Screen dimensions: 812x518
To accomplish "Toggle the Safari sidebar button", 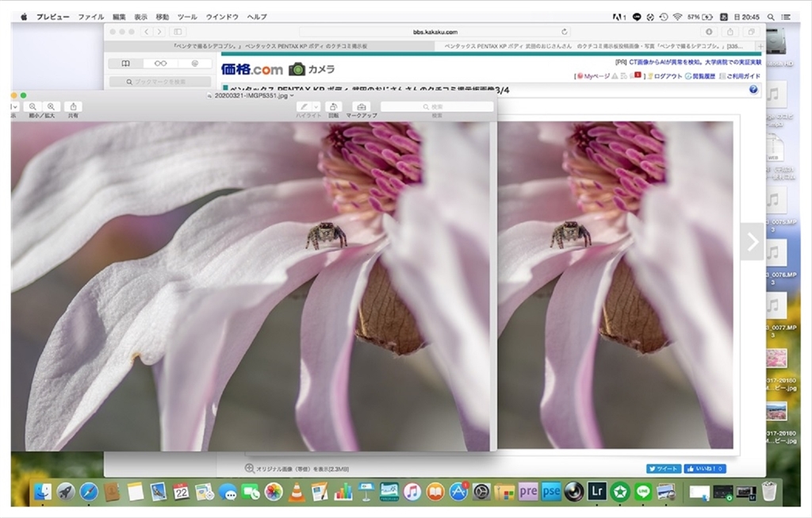I will [178, 32].
